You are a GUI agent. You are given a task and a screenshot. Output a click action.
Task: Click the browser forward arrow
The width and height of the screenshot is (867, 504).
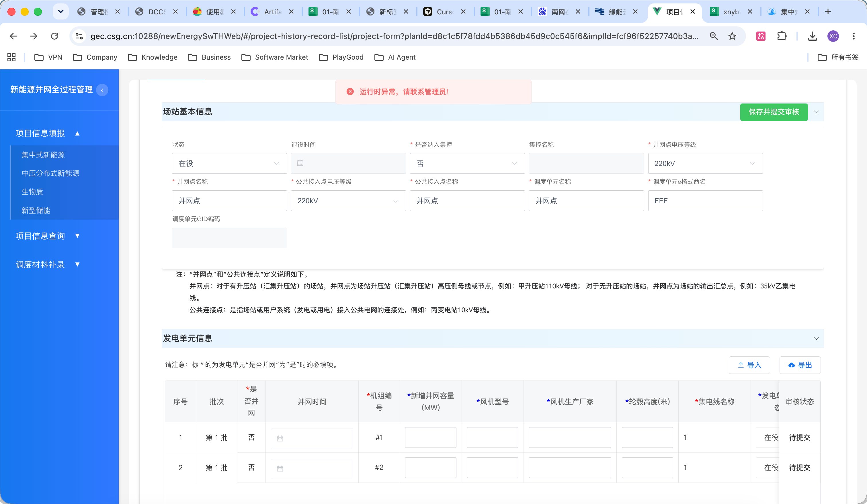[34, 36]
